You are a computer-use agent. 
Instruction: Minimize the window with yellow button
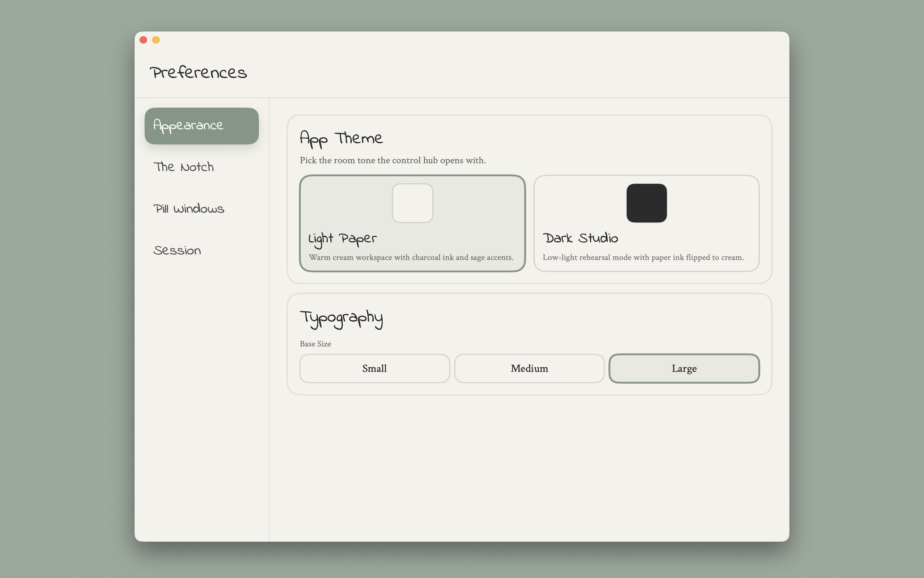pyautogui.click(x=156, y=40)
